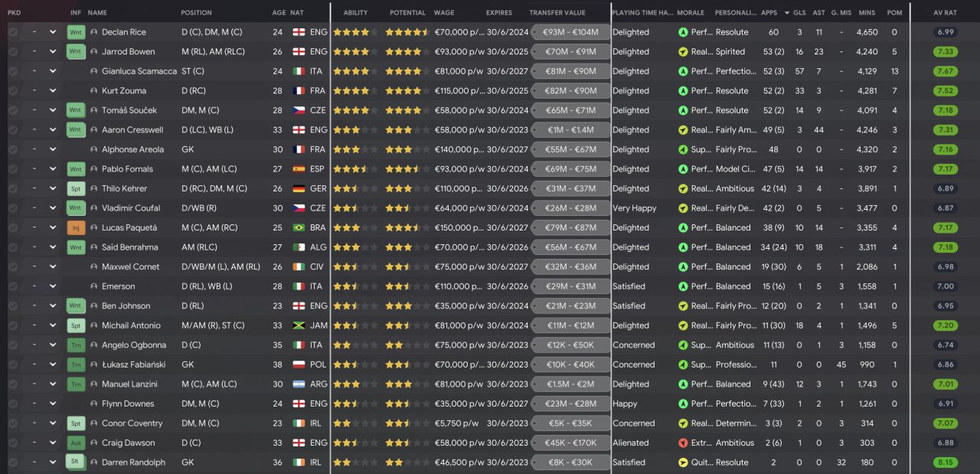980x474 pixels.
Task: Expand the pick dropdown for Emerson
Action: point(52,286)
